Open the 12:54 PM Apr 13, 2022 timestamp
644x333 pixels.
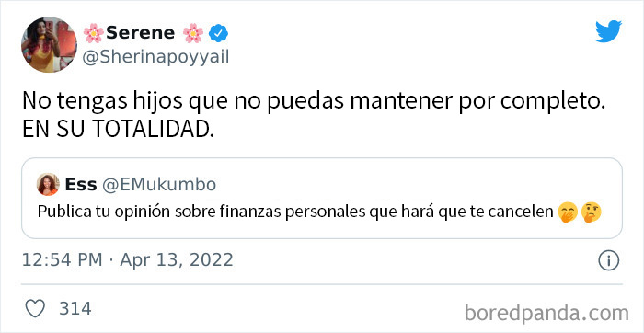[127, 260]
